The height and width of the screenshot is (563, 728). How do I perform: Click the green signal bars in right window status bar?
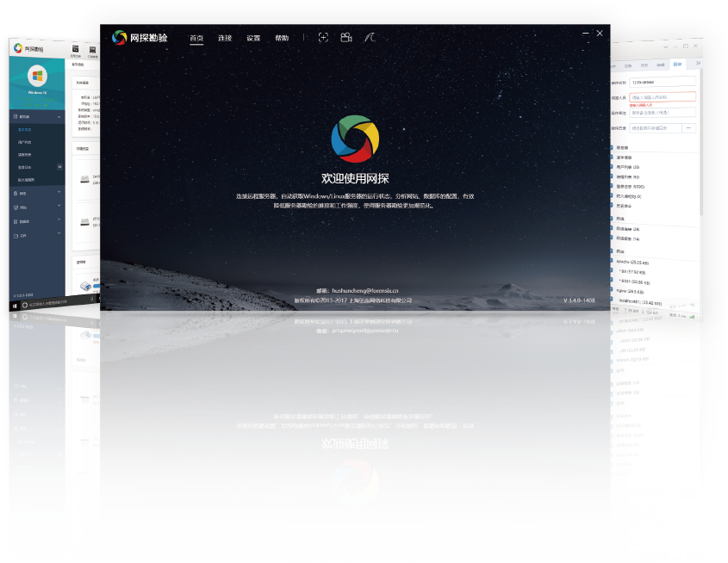point(693,317)
